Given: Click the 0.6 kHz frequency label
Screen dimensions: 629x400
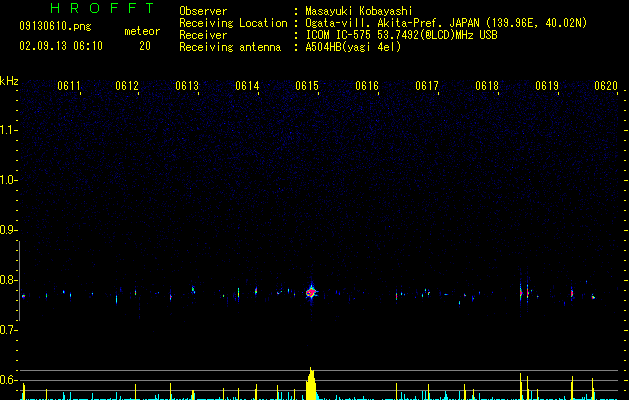Looking at the screenshot, I should (x=9, y=380).
